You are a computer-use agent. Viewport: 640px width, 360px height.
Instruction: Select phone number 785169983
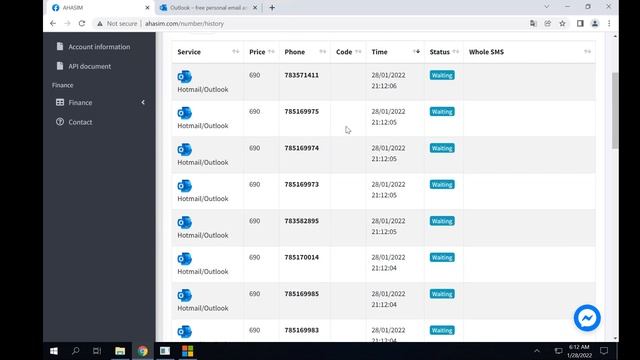tap(302, 330)
